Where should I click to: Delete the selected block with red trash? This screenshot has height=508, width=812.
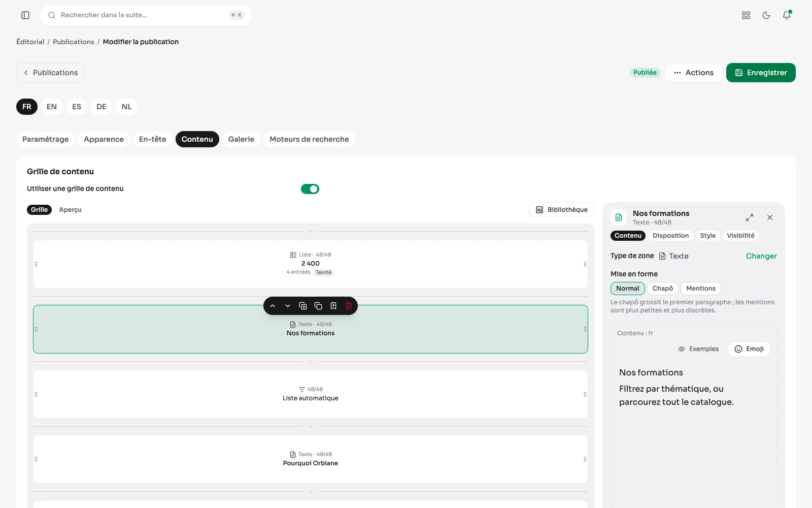pos(349,306)
